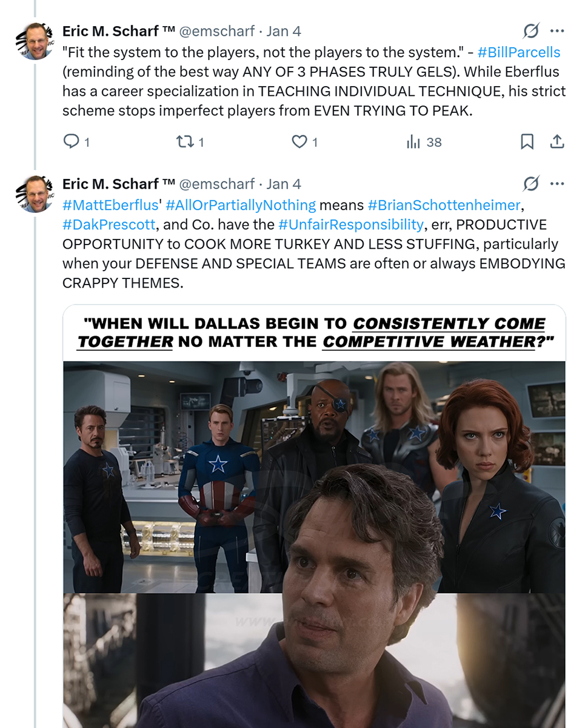Open the #BillParcells hashtag
582x728 pixels.
(519, 52)
